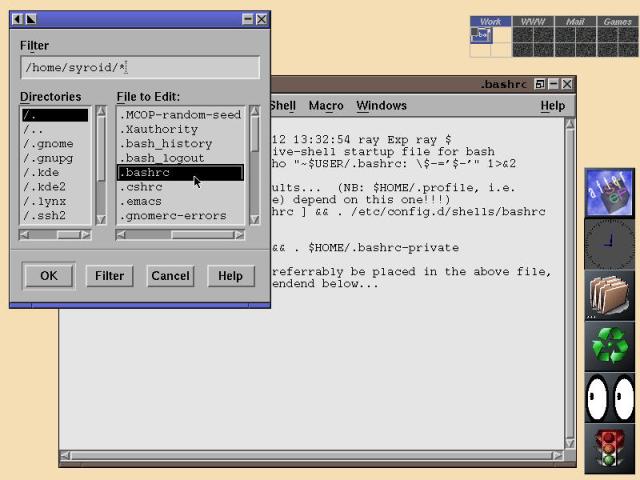Click the analog clock in the dock
This screenshot has width=640, height=480.
[x=609, y=244]
